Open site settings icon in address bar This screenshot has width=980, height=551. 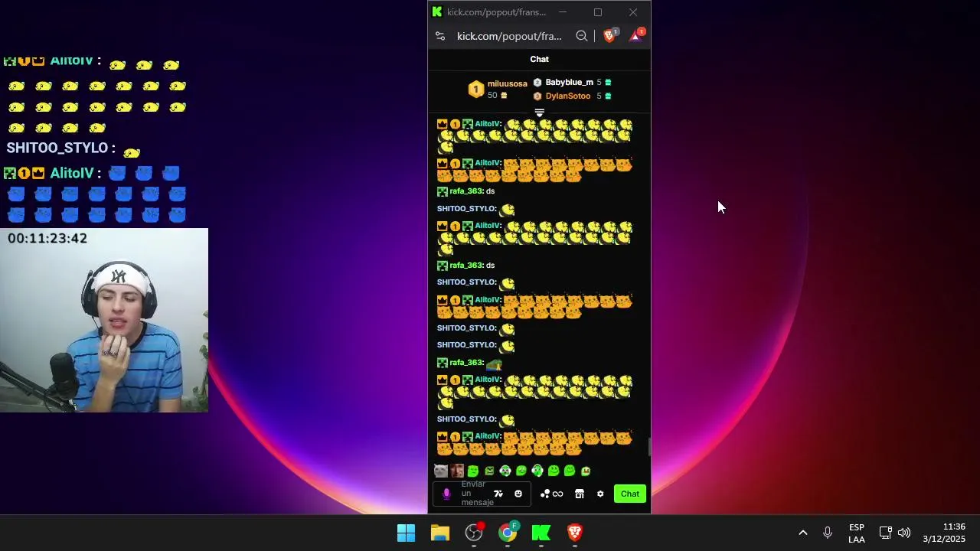coord(439,36)
